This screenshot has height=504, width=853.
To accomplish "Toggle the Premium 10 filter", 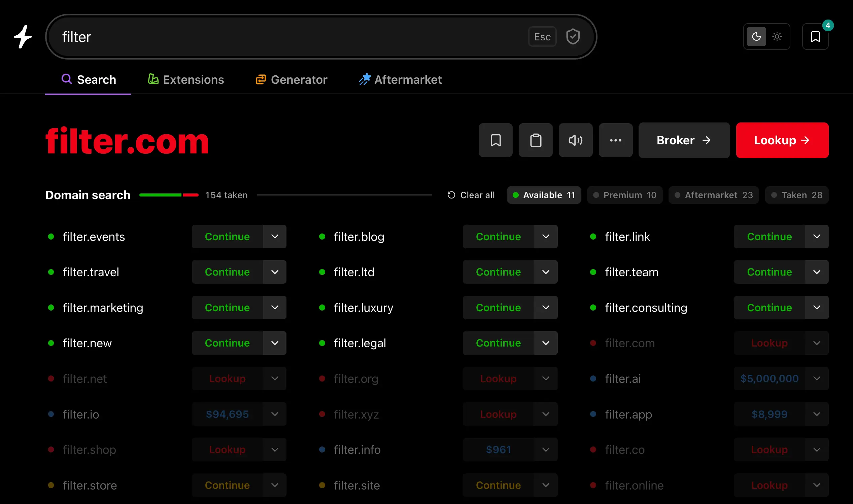I will coord(625,195).
